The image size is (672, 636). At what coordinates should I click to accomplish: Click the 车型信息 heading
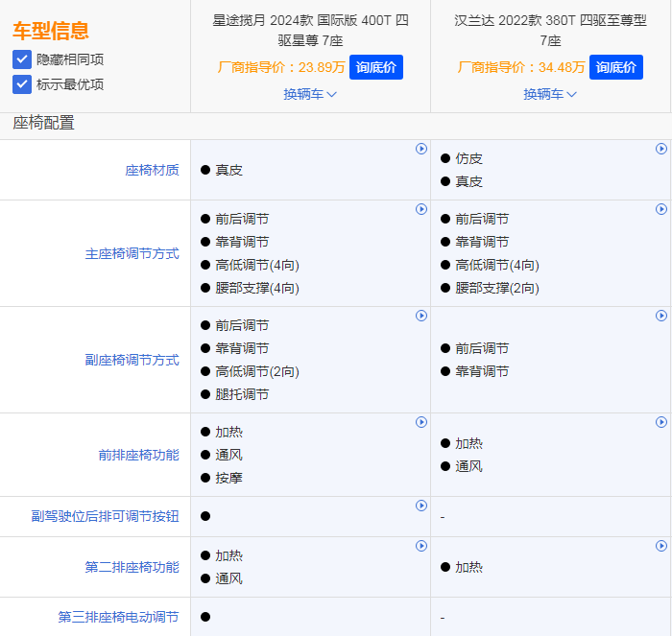tap(51, 31)
